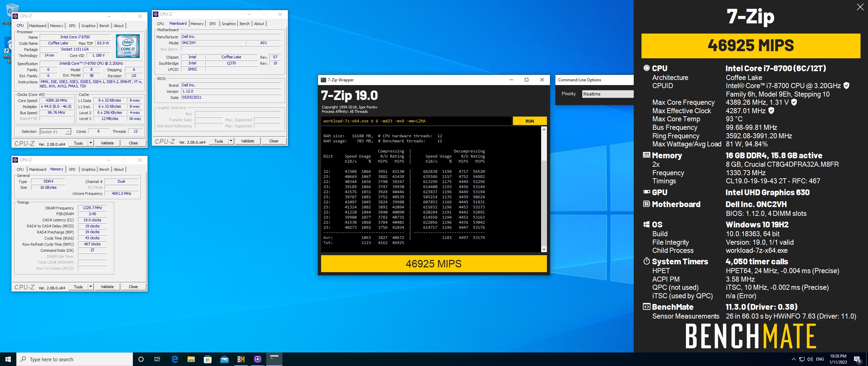This screenshot has height=366, width=868.
Task: Switch to the Mainboard tab in the CPU window
Action: coord(38,26)
